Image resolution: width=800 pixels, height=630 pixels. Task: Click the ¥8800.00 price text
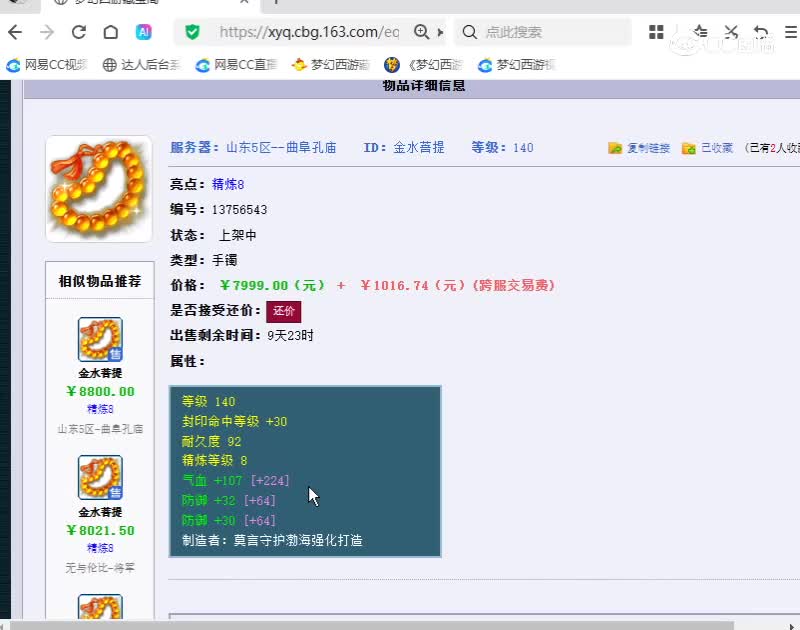pos(101,391)
